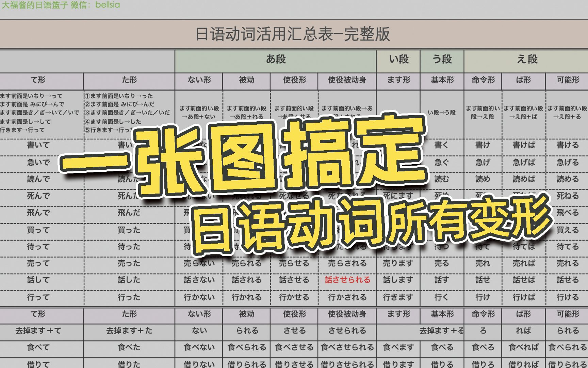This screenshot has width=588, height=368.
Task: Select the passive form 売られる
Action: coord(247,263)
